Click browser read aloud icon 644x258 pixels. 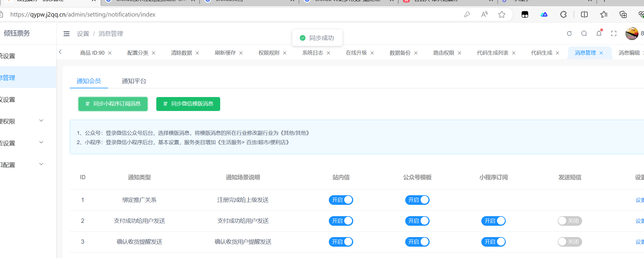pos(485,15)
